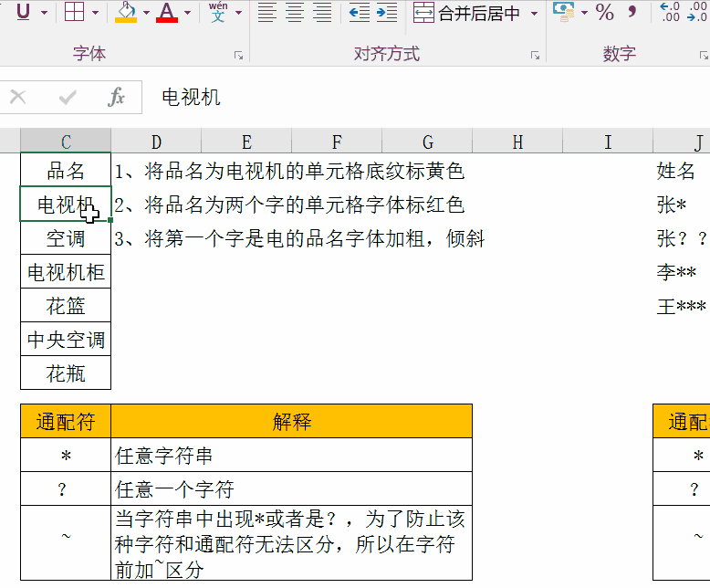Open phonetic guide dropdown arrow
This screenshot has height=588, width=710.
(238, 13)
